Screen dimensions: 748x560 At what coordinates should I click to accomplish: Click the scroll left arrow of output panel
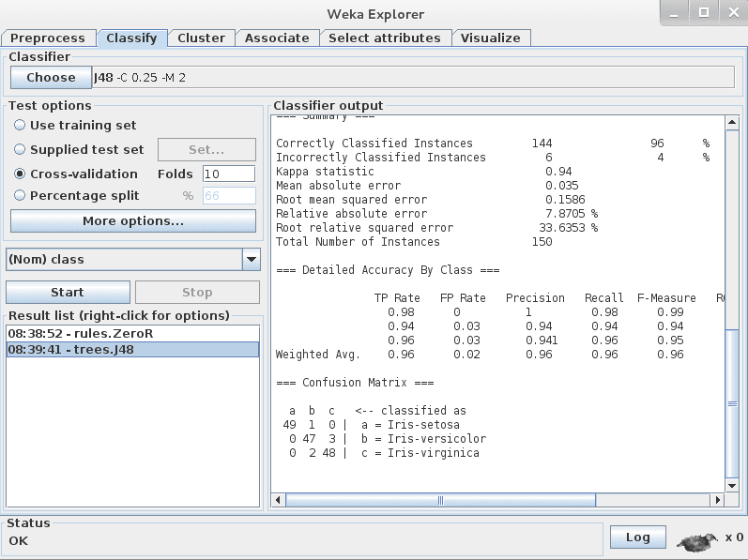[278, 500]
